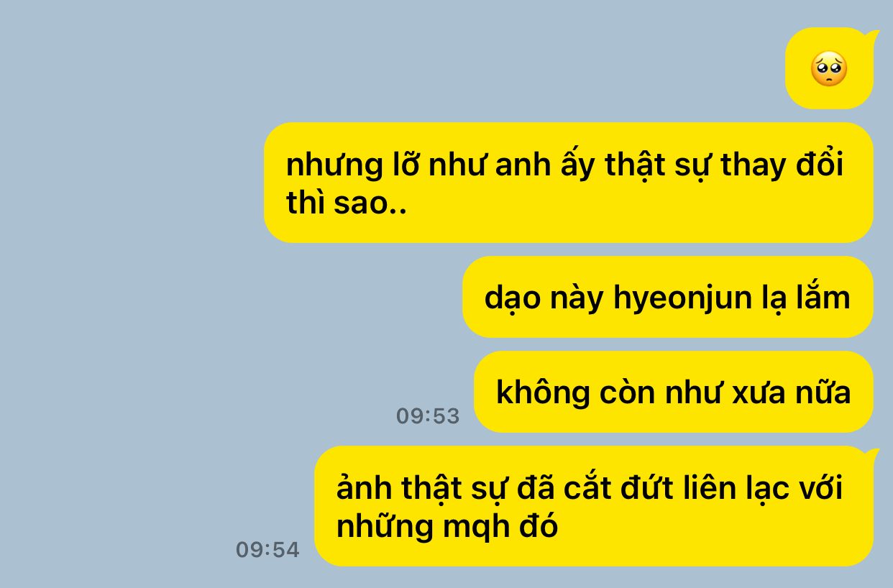Tap the tail of the last message bubble
Viewport: 893px width, 588px height.
873,453
